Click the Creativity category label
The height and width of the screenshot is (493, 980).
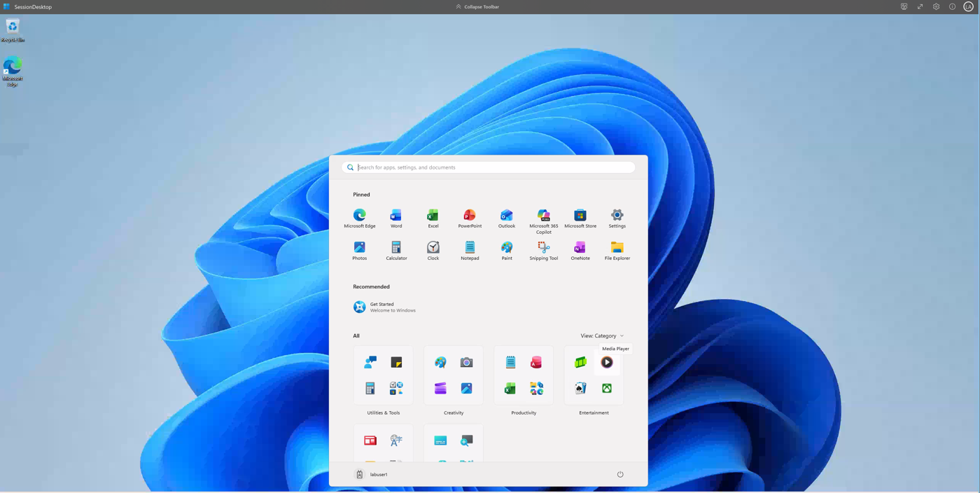coord(454,413)
